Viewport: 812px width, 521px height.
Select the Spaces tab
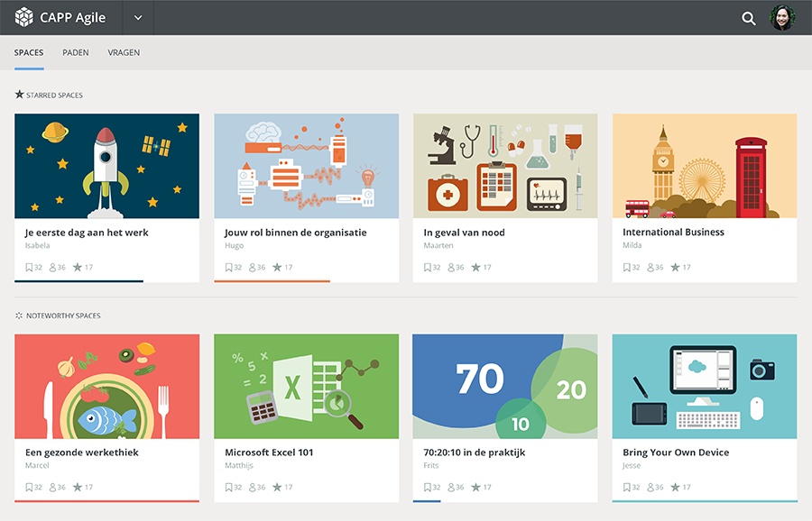coord(29,52)
